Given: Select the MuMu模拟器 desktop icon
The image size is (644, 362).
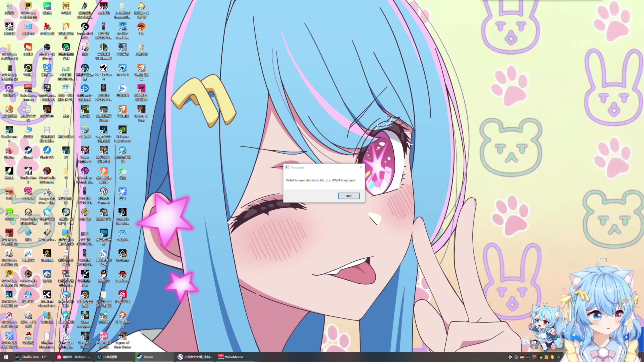Looking at the screenshot, I should [123, 155].
